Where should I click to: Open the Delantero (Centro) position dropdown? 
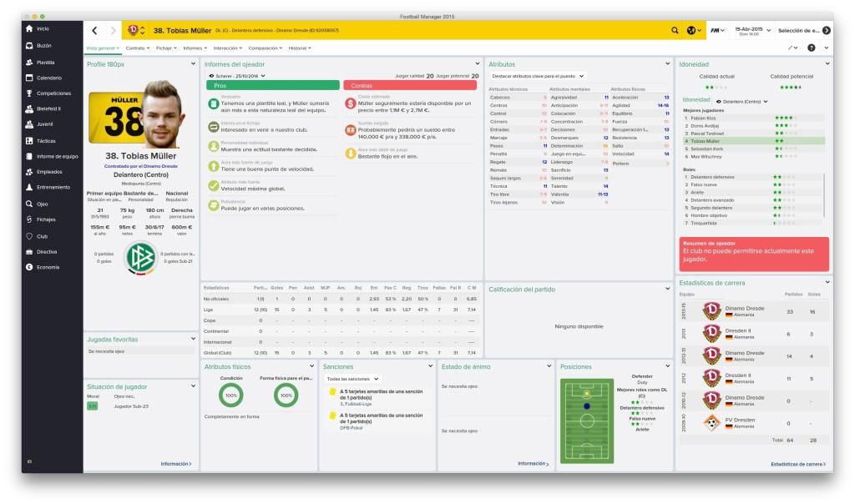(742, 101)
